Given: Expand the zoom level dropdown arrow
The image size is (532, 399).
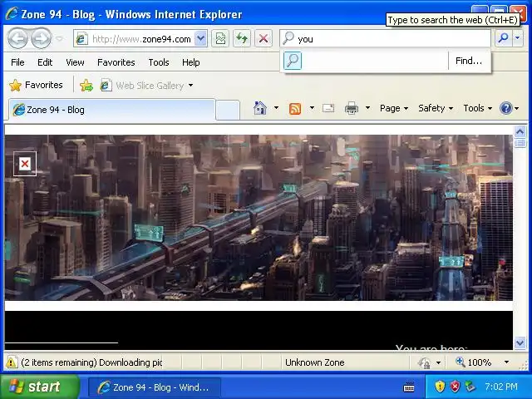Looking at the screenshot, I should pyautogui.click(x=506, y=362).
